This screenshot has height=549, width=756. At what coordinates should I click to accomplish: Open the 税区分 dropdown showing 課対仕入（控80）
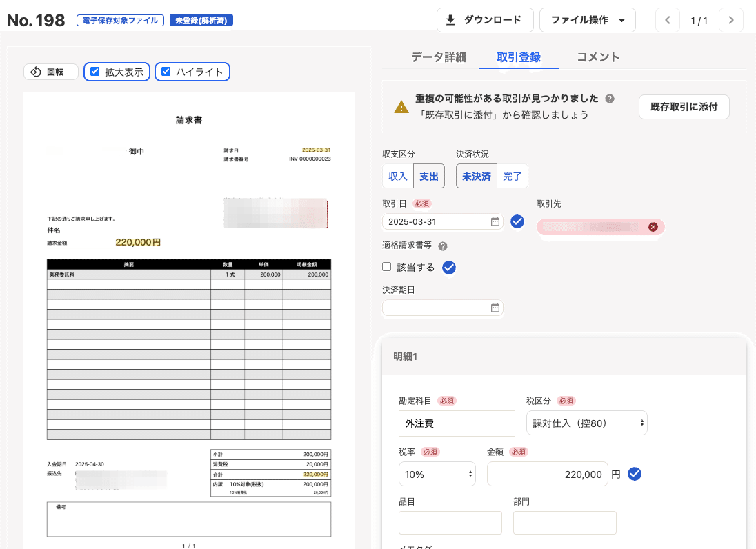click(587, 423)
